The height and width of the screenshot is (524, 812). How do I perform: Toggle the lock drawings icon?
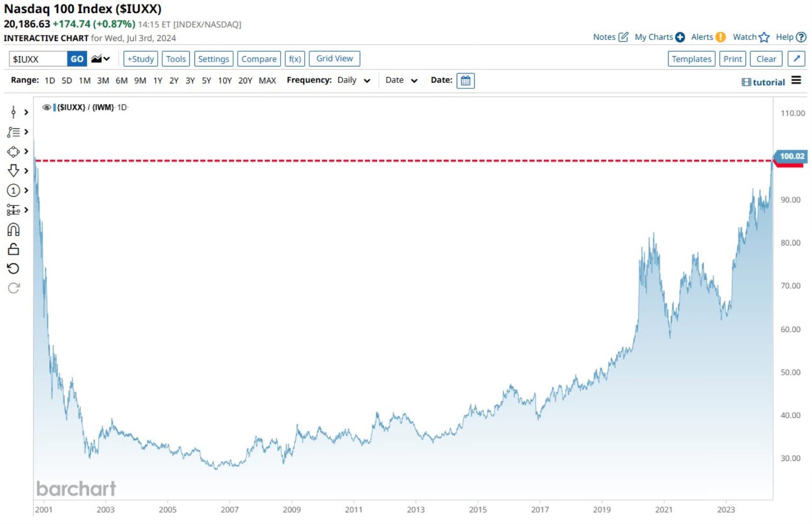[x=13, y=249]
